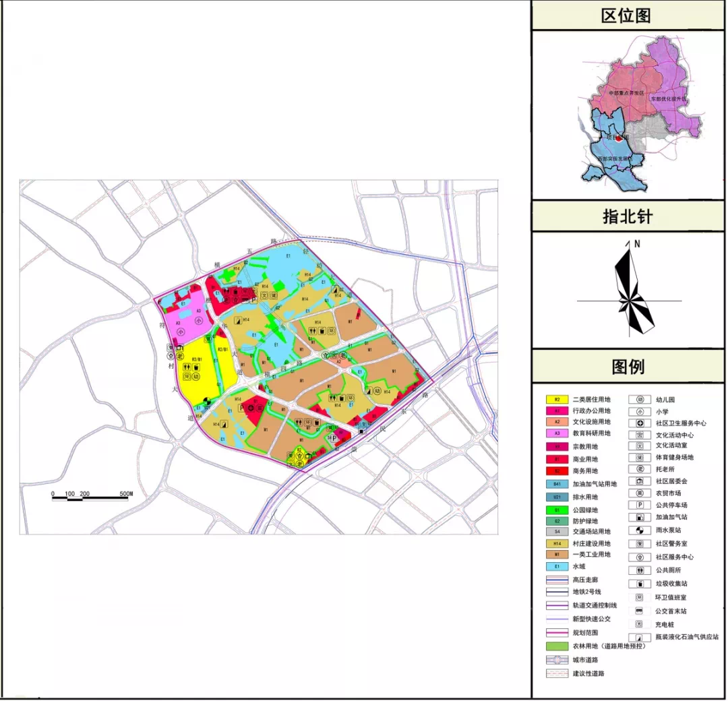The height and width of the screenshot is (701, 728).
Task: Click the yellow R2 二类居住用地 swatch
Action: (557, 399)
